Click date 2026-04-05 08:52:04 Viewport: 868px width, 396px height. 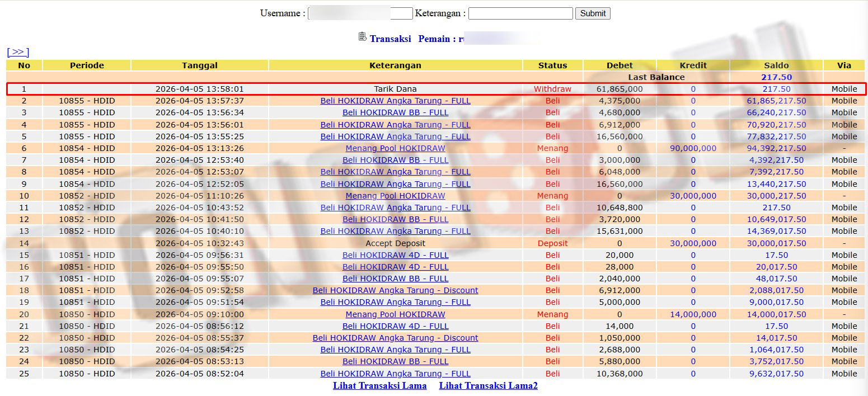click(x=200, y=374)
